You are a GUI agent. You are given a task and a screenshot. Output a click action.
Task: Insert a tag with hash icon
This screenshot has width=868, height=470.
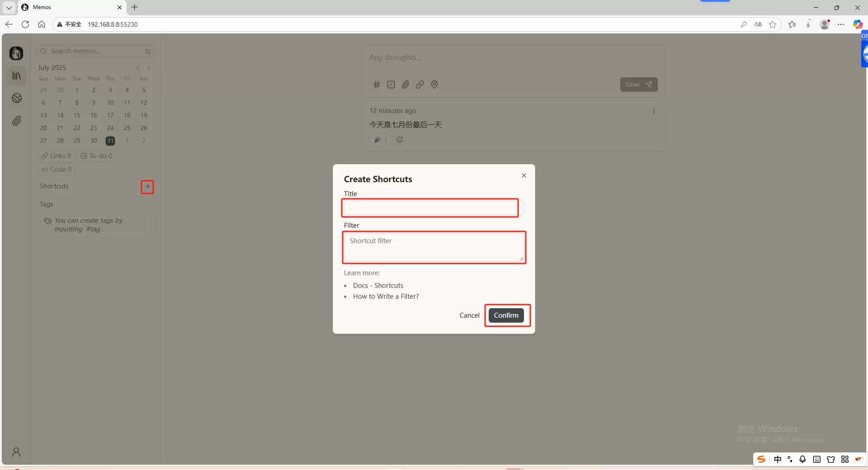376,85
